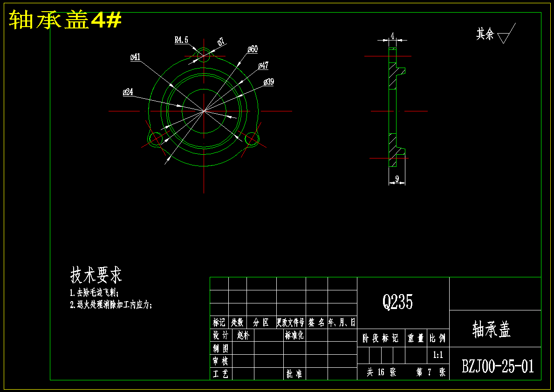Click the designer name 赵朴

(243, 335)
